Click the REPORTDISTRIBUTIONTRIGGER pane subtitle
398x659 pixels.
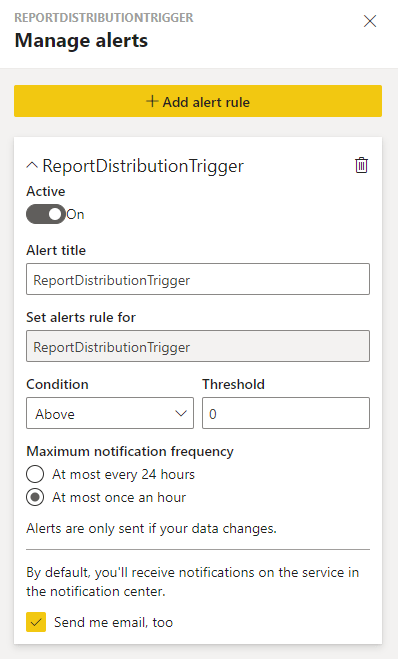click(104, 18)
